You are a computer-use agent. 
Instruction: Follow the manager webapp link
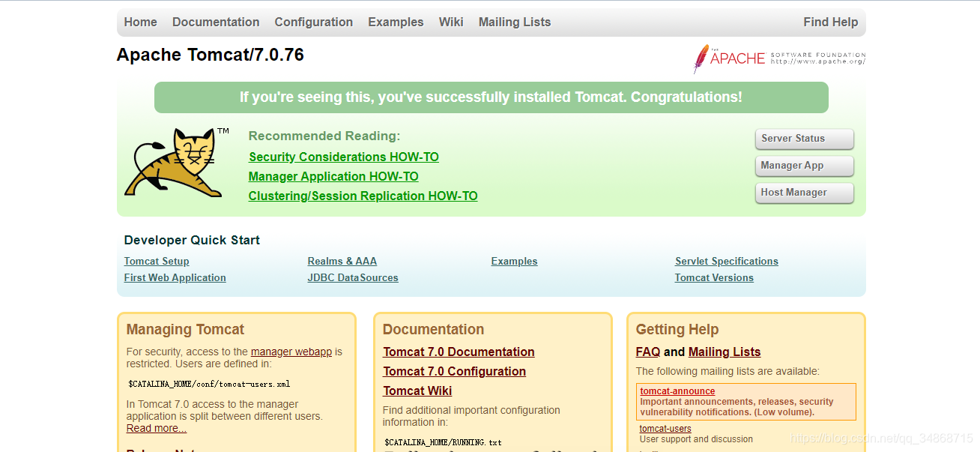[x=291, y=352]
